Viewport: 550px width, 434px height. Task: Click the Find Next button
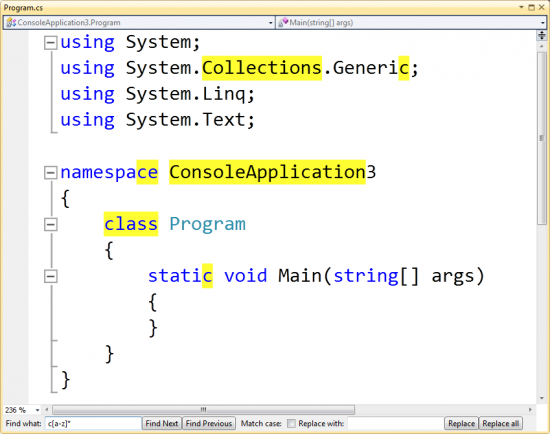point(162,423)
